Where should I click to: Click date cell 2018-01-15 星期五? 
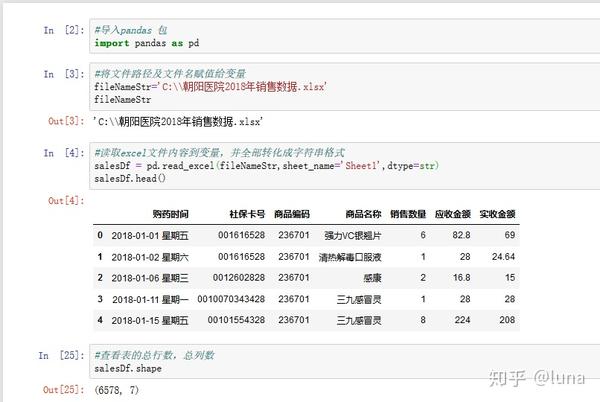click(x=150, y=321)
